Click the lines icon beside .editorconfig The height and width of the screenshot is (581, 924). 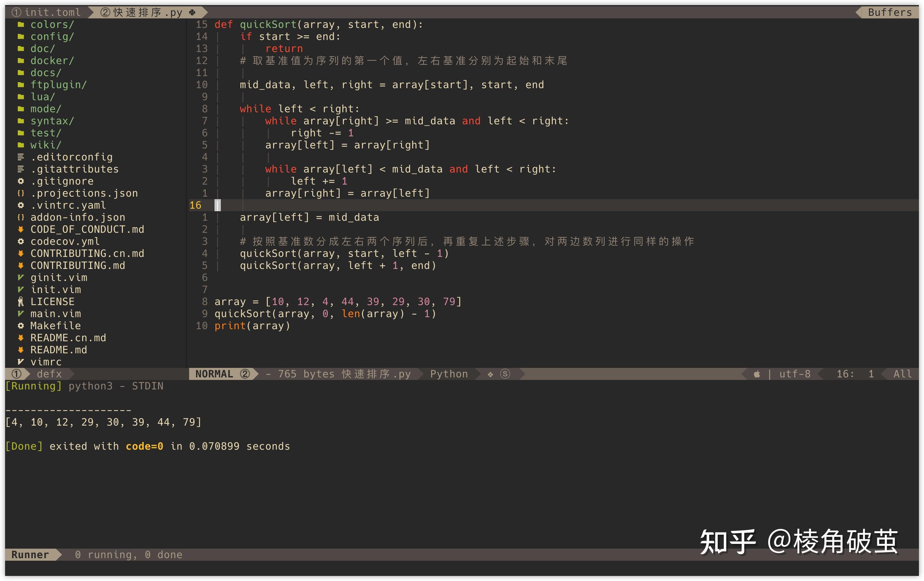[21, 157]
